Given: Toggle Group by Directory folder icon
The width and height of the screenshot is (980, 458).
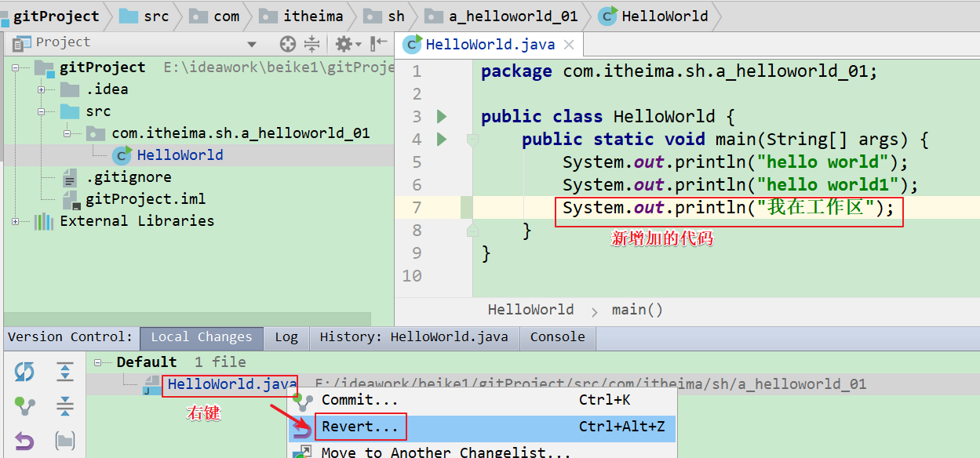Looking at the screenshot, I should pos(65,441).
